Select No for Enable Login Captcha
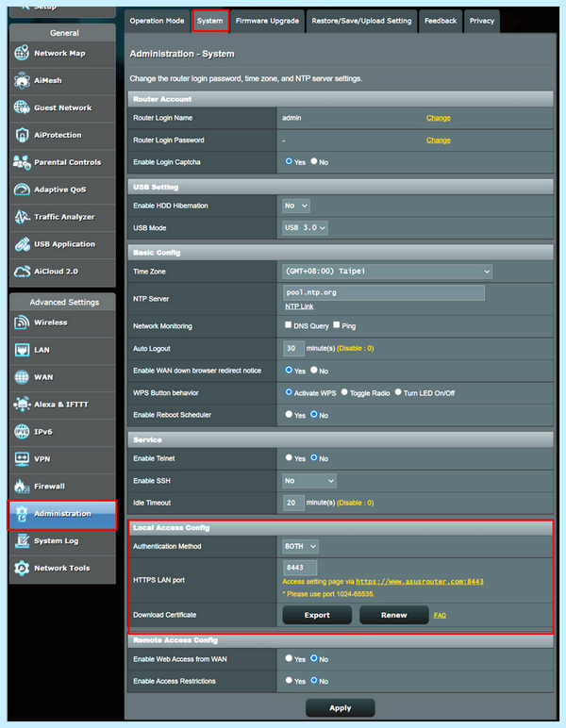Viewport: 566px width, 728px height. (314, 161)
